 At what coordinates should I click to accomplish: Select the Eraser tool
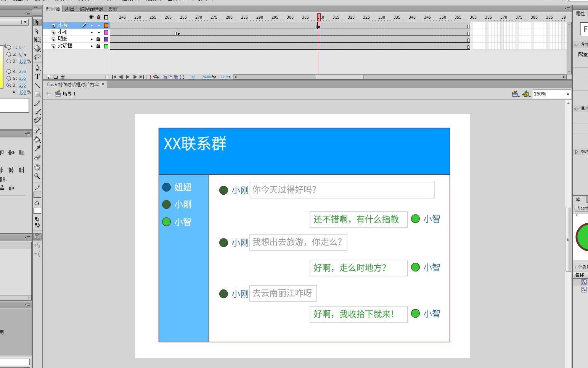[x=37, y=157]
